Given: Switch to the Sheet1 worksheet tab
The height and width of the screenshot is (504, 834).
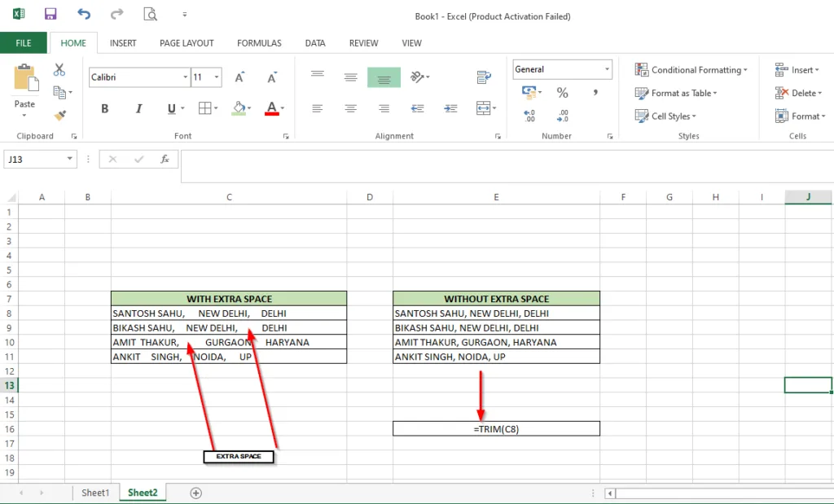Looking at the screenshot, I should [95, 492].
